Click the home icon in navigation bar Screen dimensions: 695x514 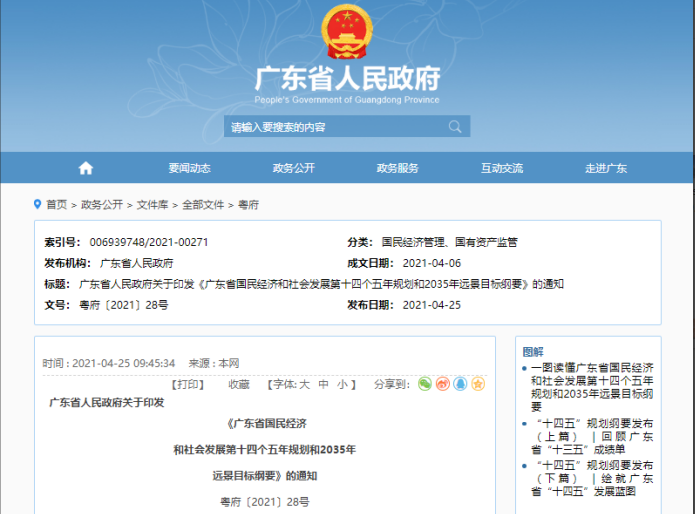[86, 168]
